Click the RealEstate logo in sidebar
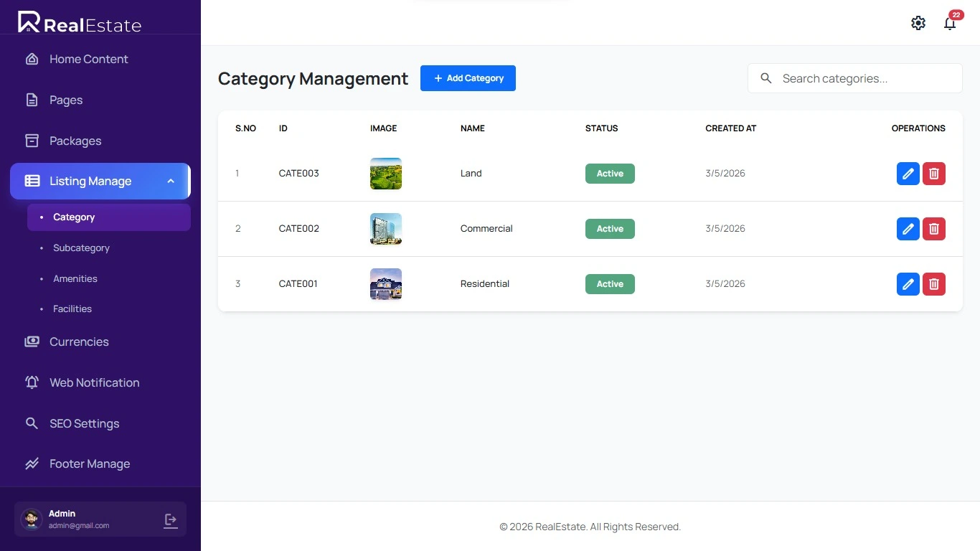The image size is (980, 551). (x=80, y=24)
